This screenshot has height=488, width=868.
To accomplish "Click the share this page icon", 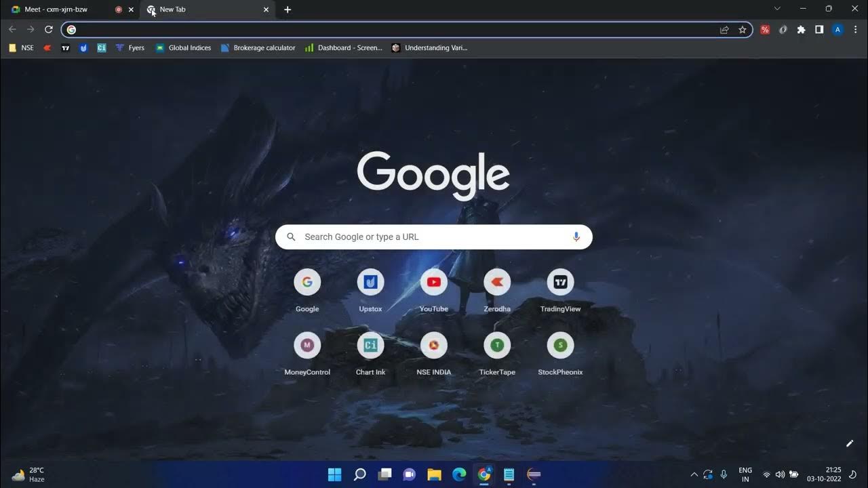I will (x=724, y=30).
